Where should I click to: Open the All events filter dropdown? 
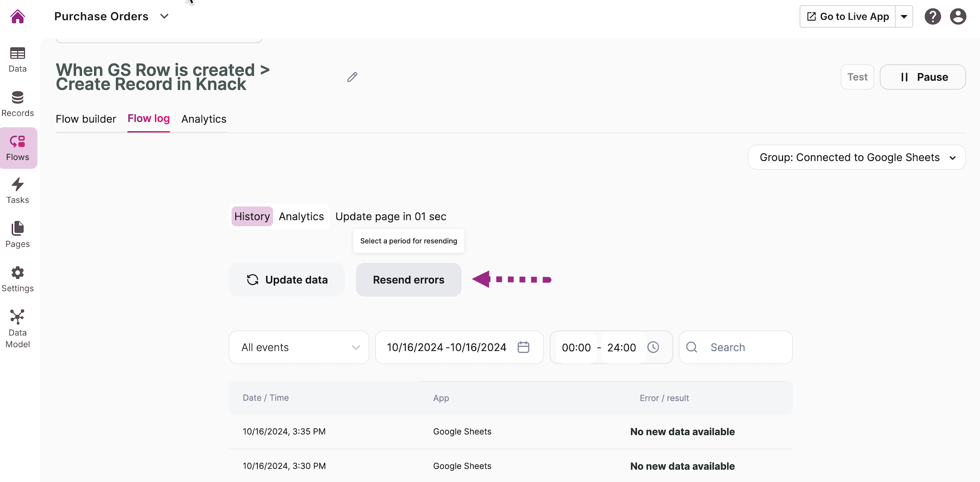[299, 347]
